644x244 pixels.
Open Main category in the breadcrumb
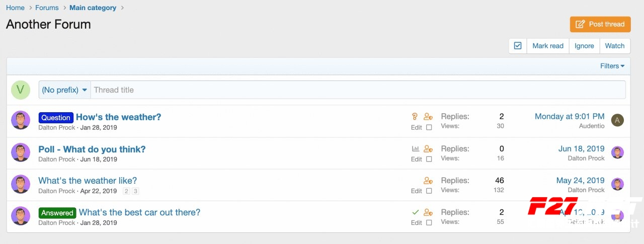click(93, 8)
